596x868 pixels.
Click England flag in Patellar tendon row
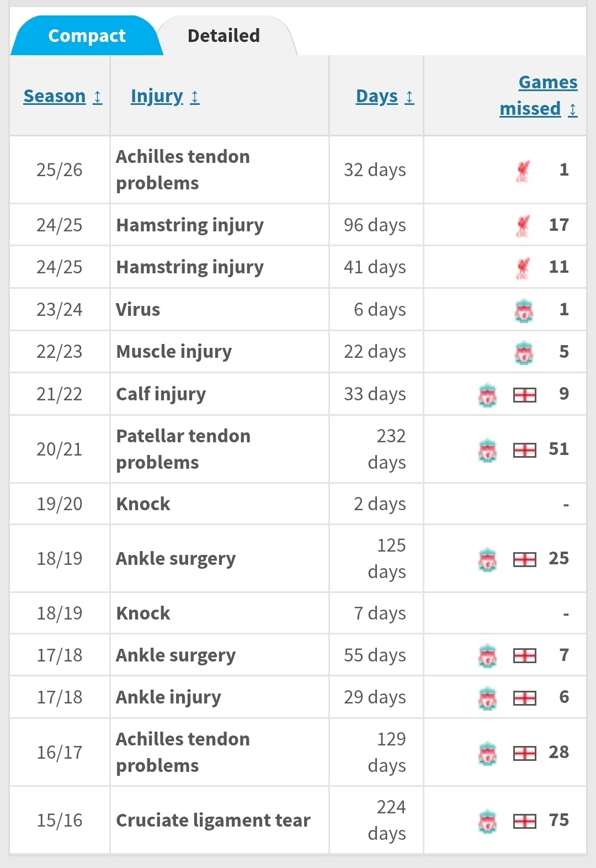tap(525, 450)
